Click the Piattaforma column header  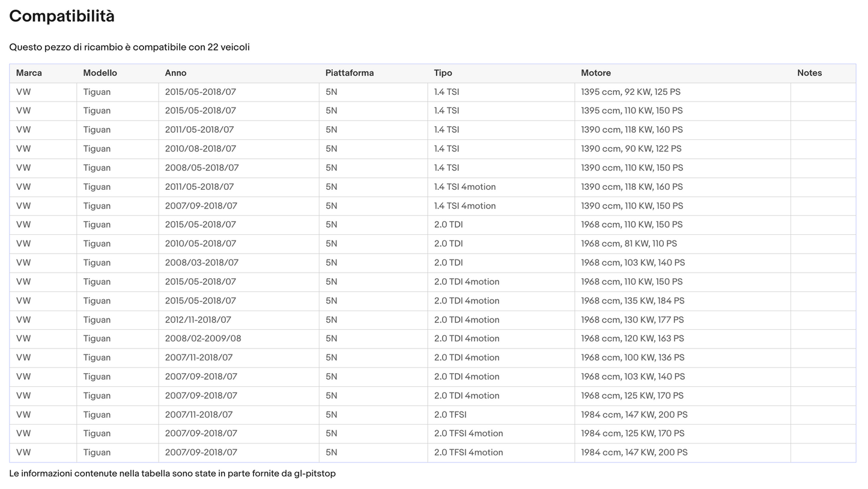point(350,73)
